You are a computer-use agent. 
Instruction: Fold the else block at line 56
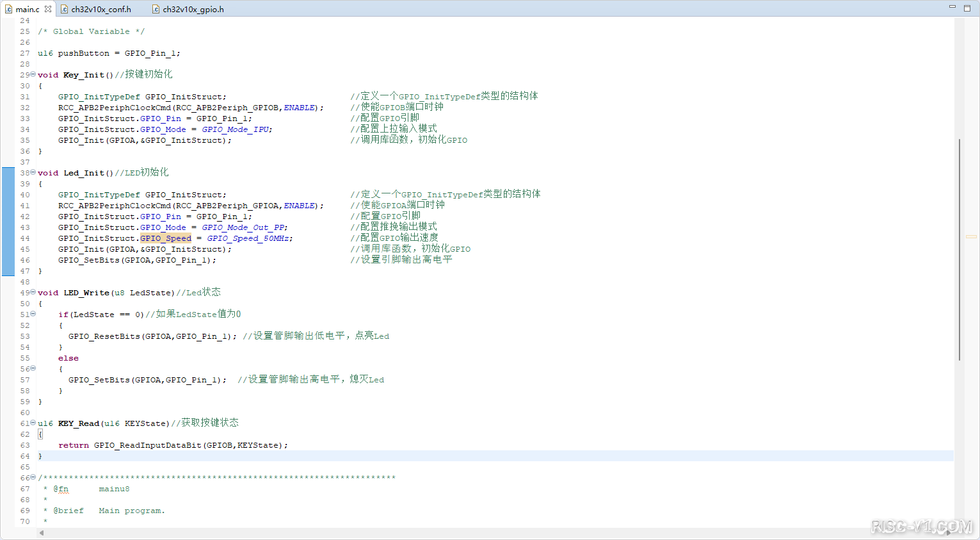click(x=33, y=368)
